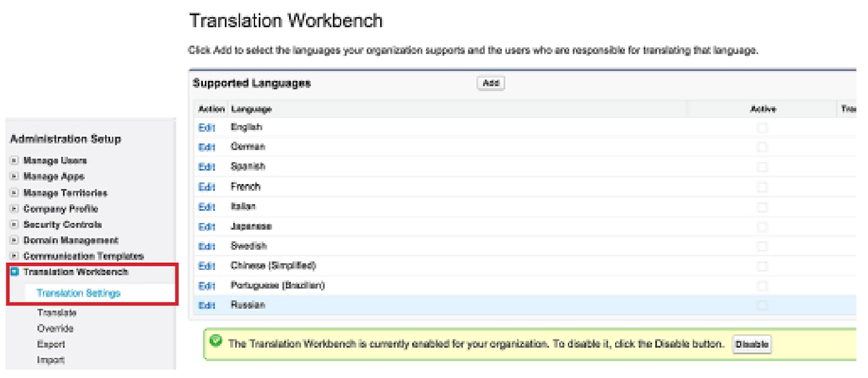
Task: Edit the Russian language row
Action: pyautogui.click(x=207, y=305)
